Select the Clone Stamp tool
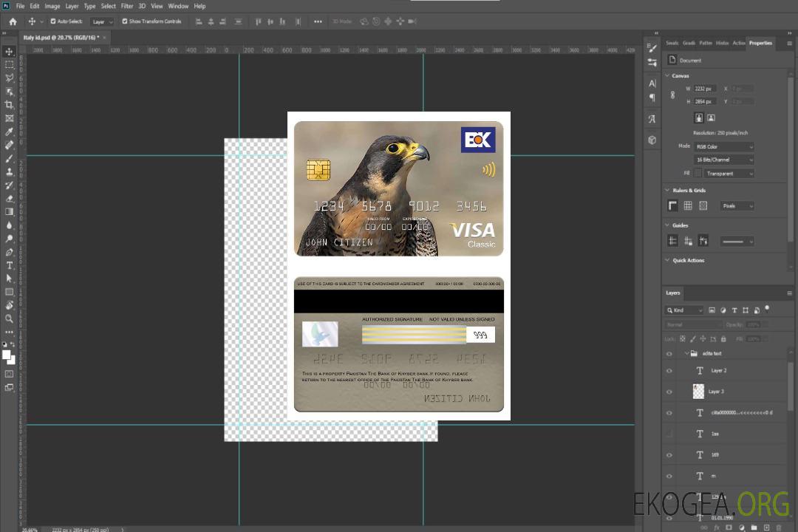The height and width of the screenshot is (532, 798). point(9,171)
